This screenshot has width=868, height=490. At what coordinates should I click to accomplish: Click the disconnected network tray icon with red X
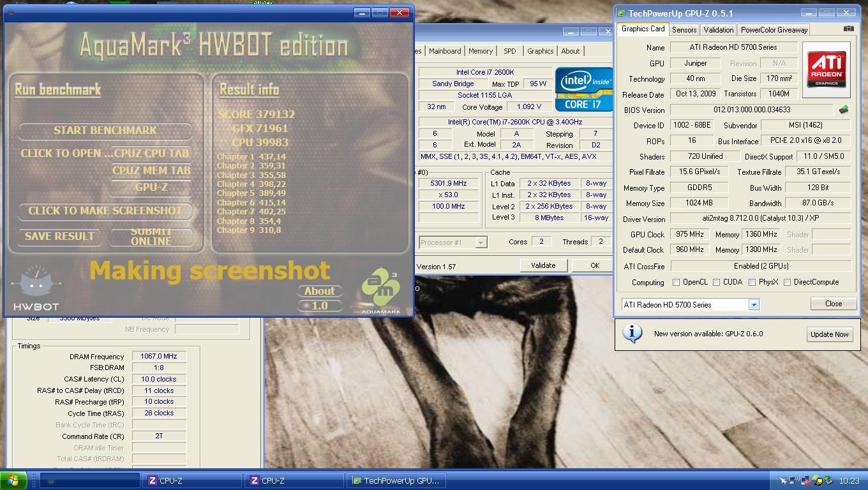click(x=806, y=480)
